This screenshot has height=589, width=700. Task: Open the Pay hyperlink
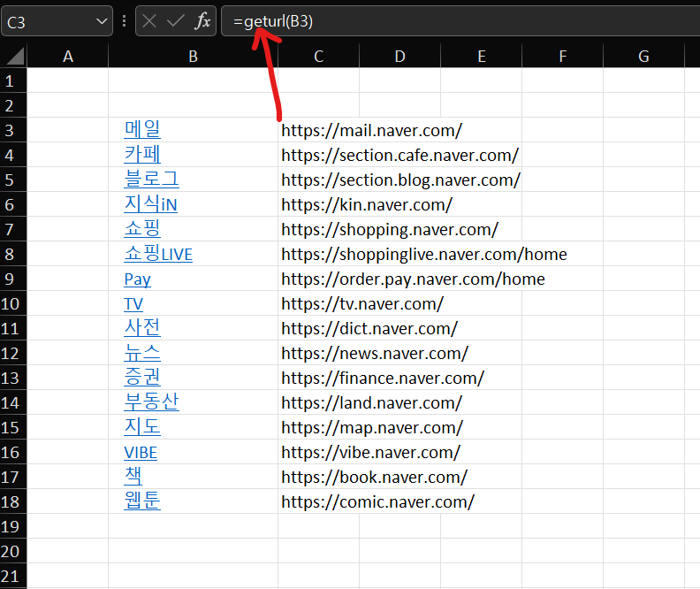click(138, 279)
